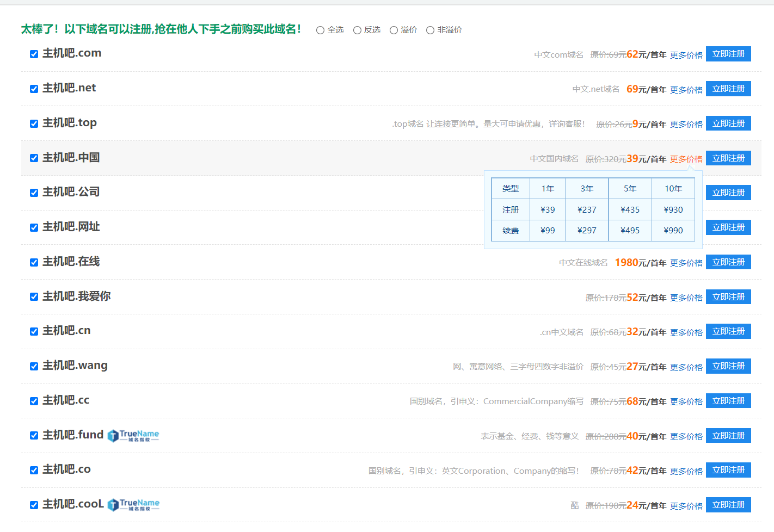Click 立即注册 for 主机吧.co domain

tap(728, 470)
